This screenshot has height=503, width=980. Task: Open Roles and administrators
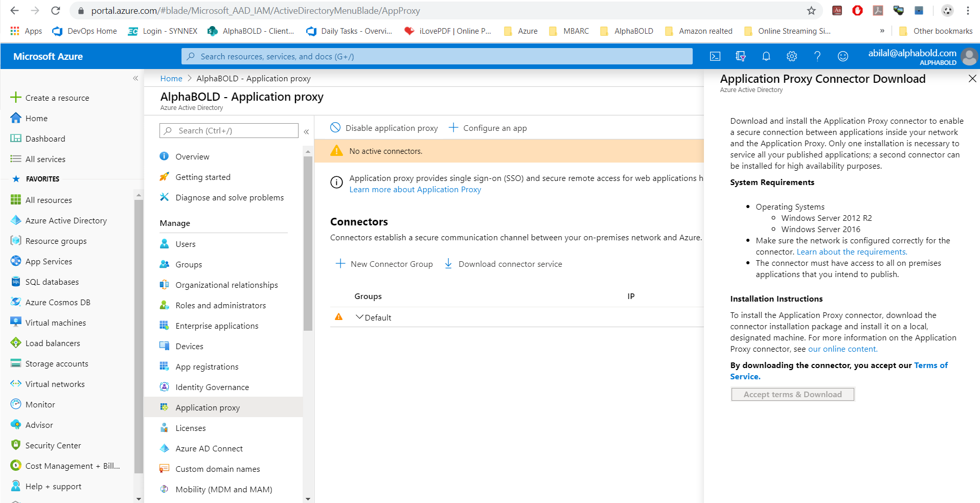220,305
